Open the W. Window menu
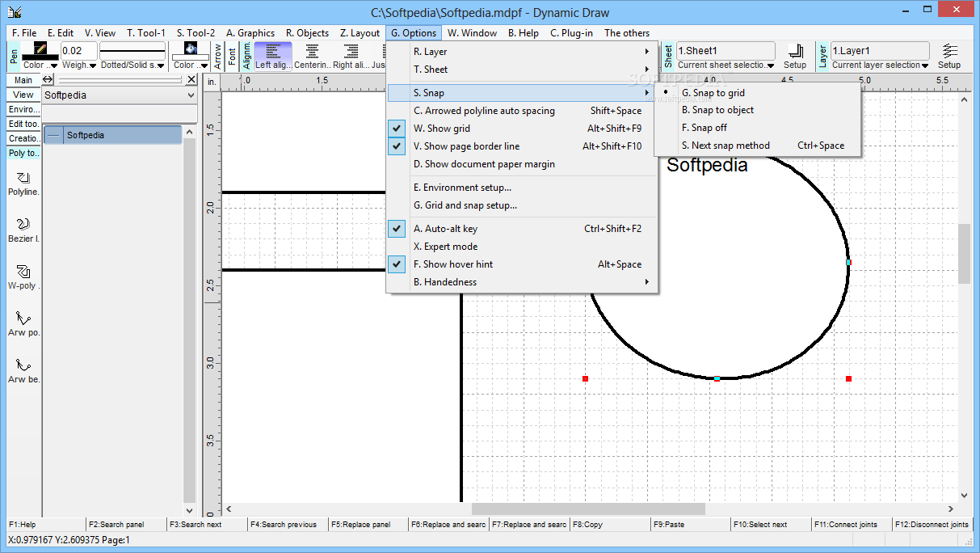 point(472,33)
